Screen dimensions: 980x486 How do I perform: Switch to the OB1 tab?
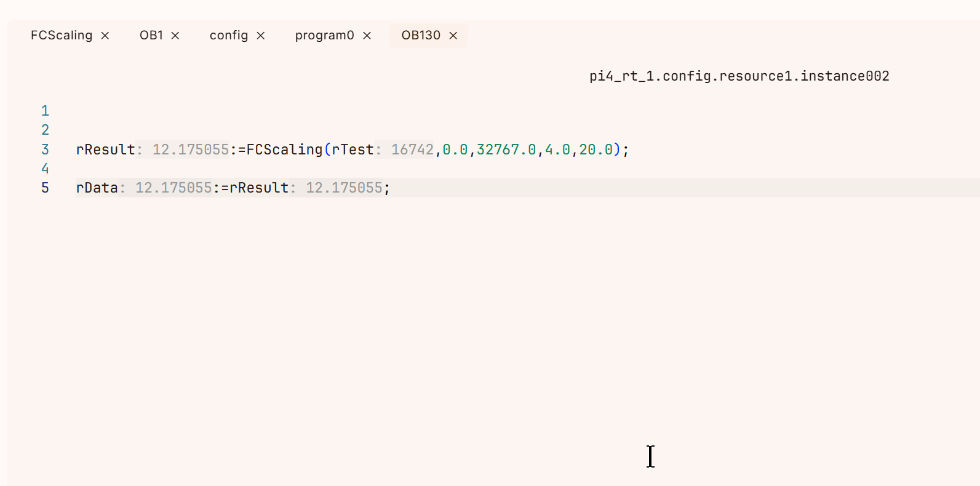(151, 36)
